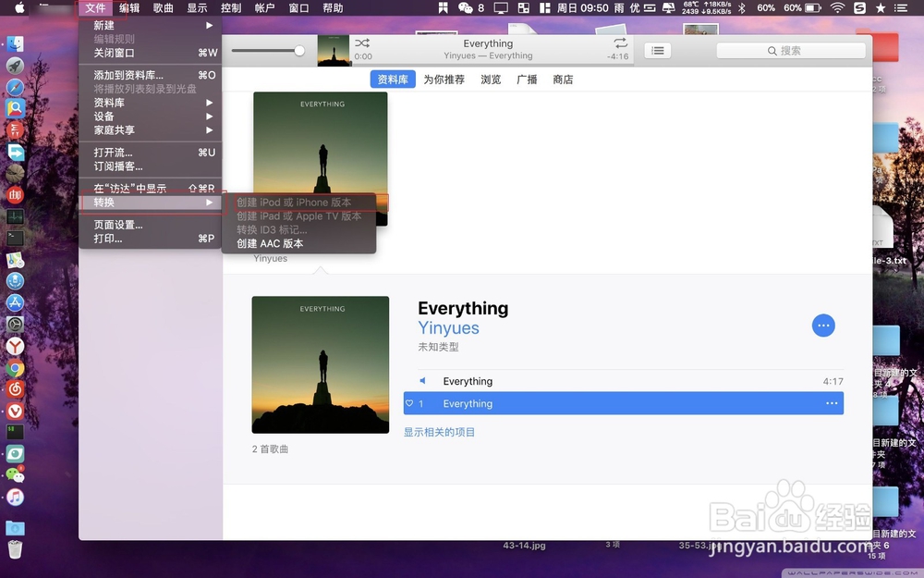Click the Sogou input S icon in menu bar
The width and height of the screenshot is (924, 578).
[x=859, y=7]
